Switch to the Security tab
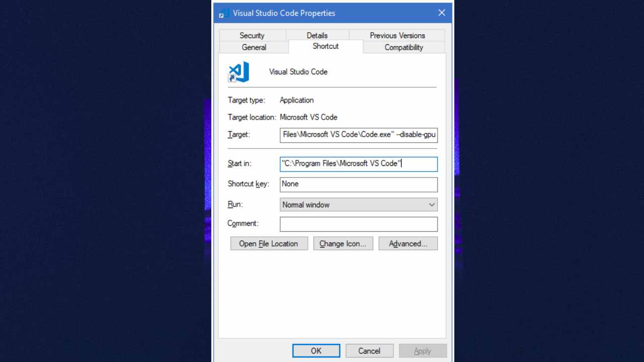This screenshot has width=644, height=362. [x=252, y=35]
